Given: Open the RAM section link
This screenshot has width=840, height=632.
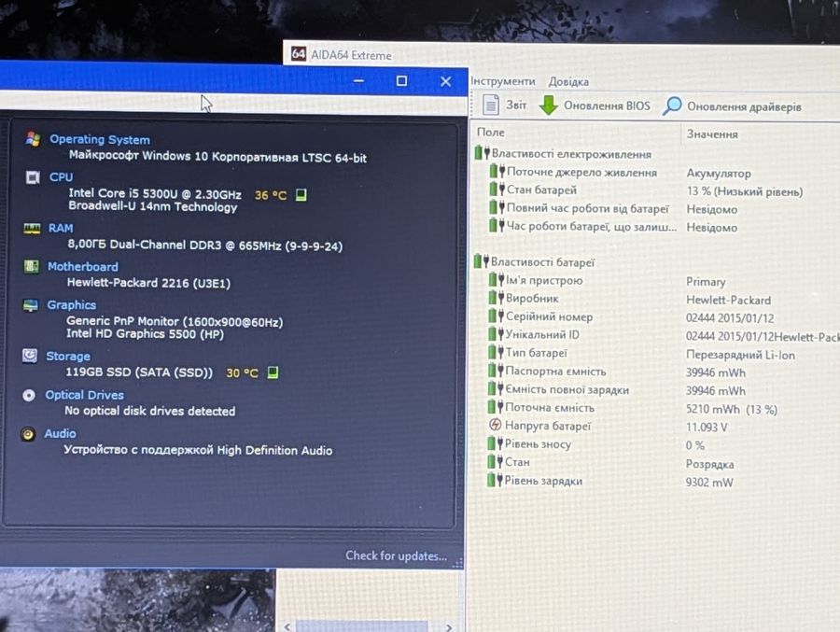Looking at the screenshot, I should point(61,228).
